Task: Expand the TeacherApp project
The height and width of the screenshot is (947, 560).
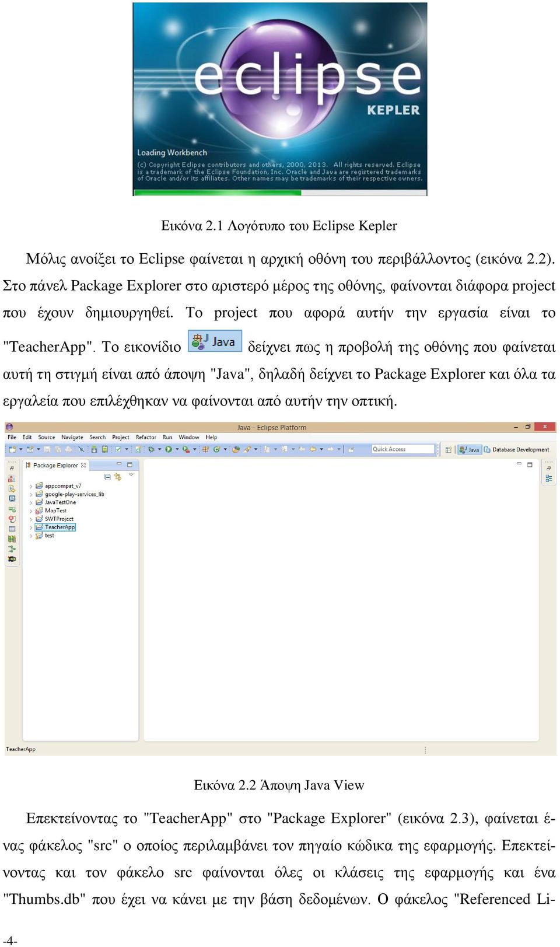Action: click(31, 527)
